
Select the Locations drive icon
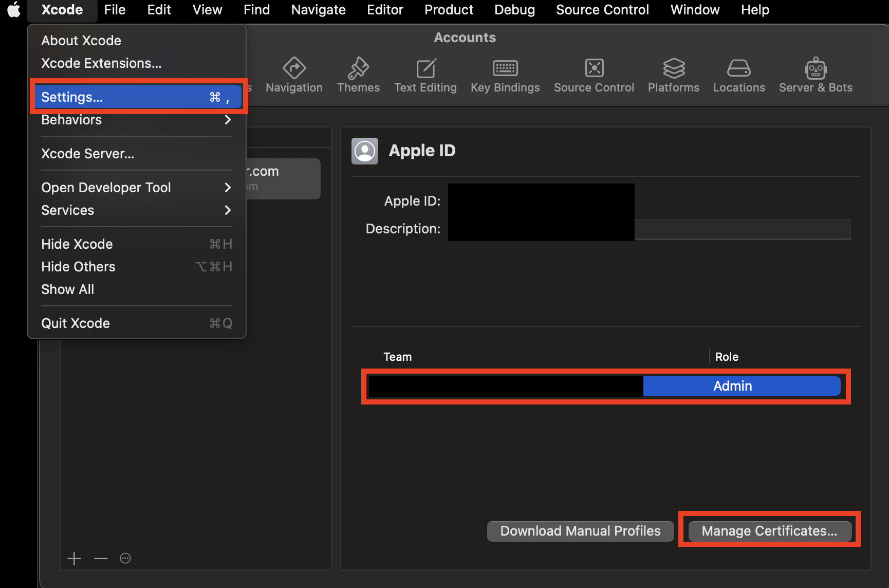[739, 68]
